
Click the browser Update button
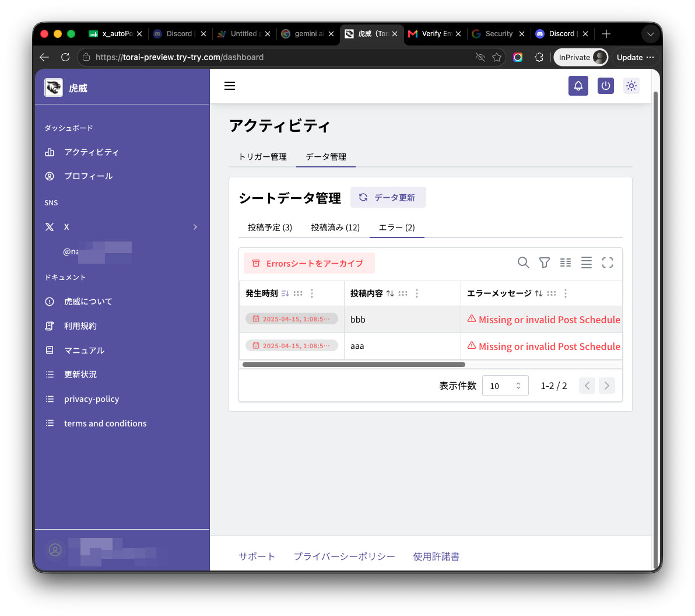[x=635, y=57]
